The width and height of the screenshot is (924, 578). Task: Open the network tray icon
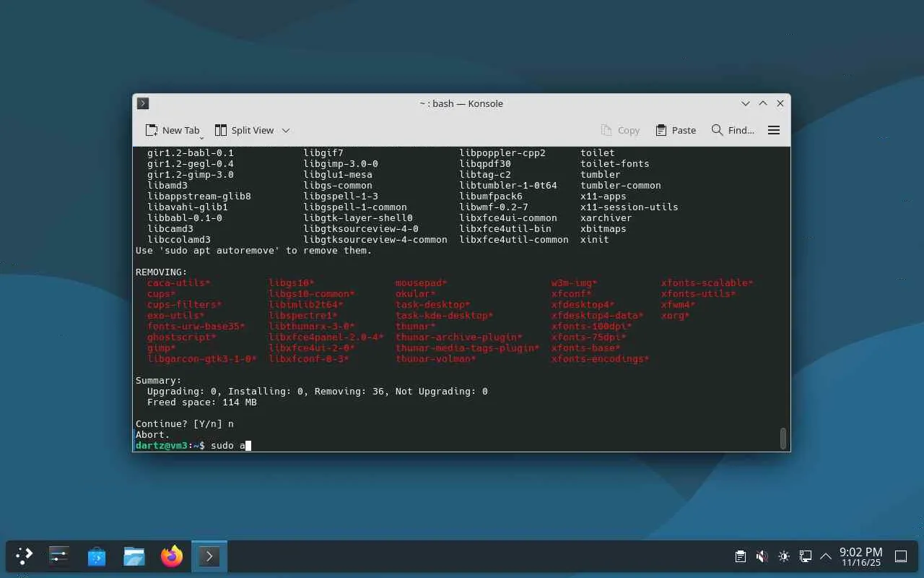(805, 556)
